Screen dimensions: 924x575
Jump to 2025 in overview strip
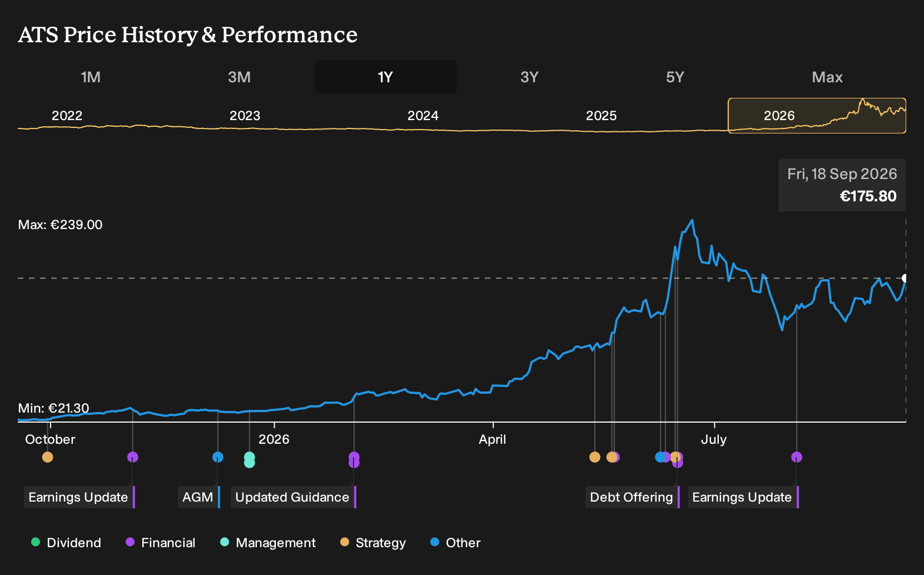point(602,116)
